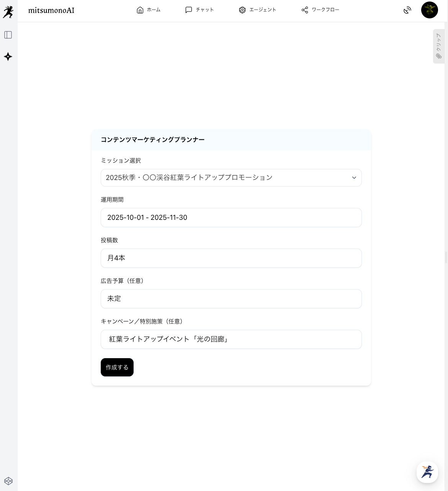The height and width of the screenshot is (491, 448).
Task: Click the 広告予算 input field
Action: [x=231, y=299]
